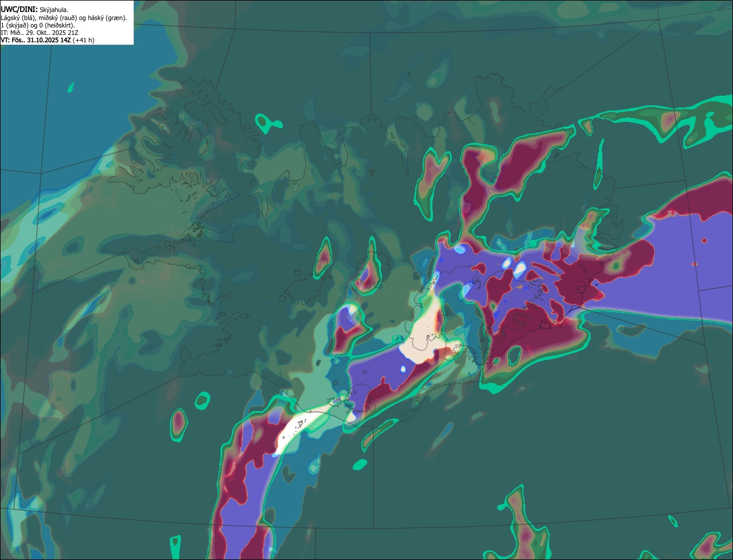Click the '1 (skýjað) og 0 (heiðskírt).' line

(x=38, y=25)
